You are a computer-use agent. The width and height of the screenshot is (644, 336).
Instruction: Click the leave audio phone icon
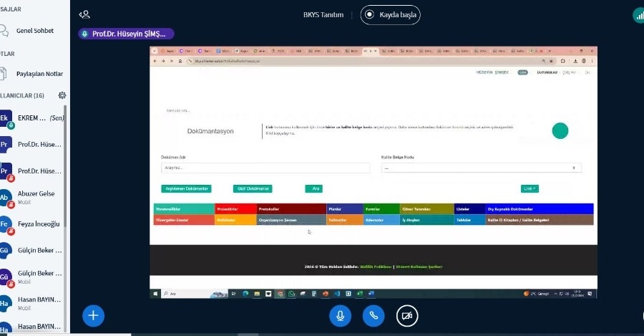(374, 315)
